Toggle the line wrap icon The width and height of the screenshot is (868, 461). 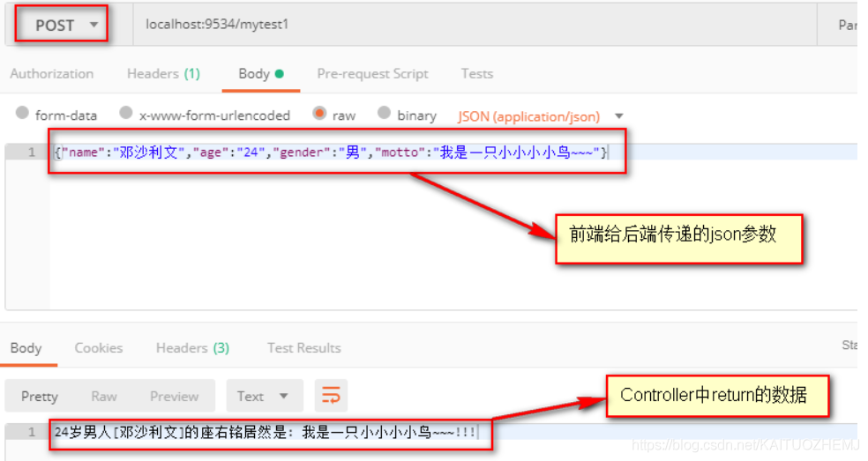[x=331, y=396]
